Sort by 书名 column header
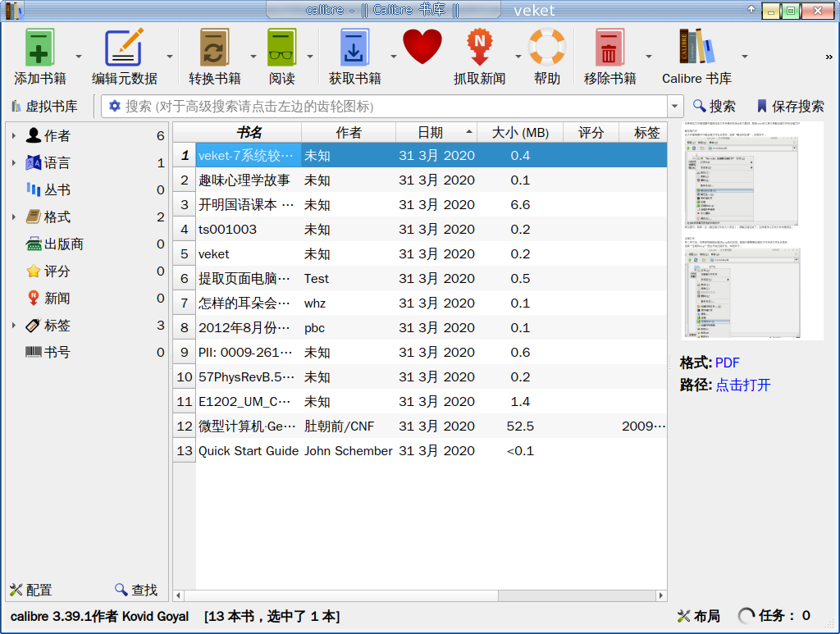This screenshot has width=840, height=634. [249, 132]
